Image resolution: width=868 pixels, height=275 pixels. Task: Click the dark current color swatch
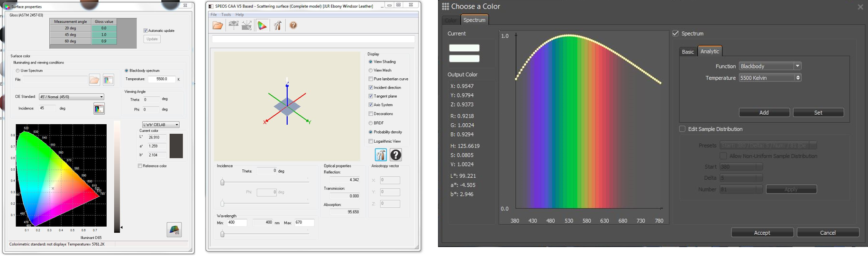coord(176,146)
